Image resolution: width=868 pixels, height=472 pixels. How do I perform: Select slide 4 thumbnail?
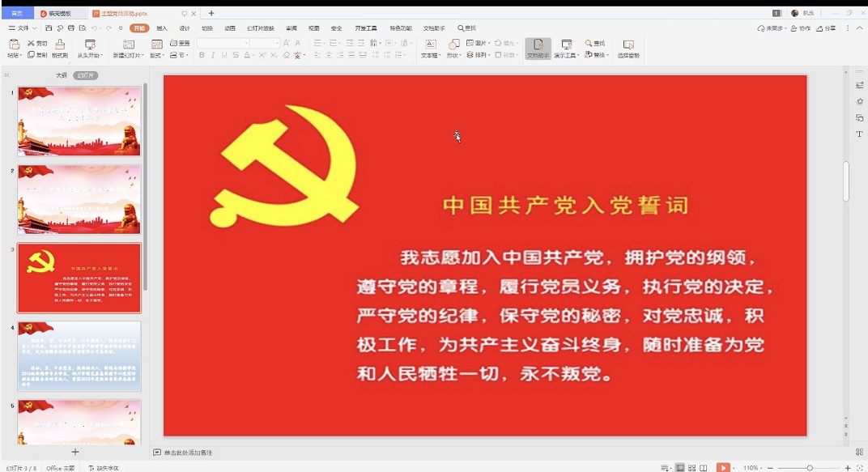(x=79, y=356)
